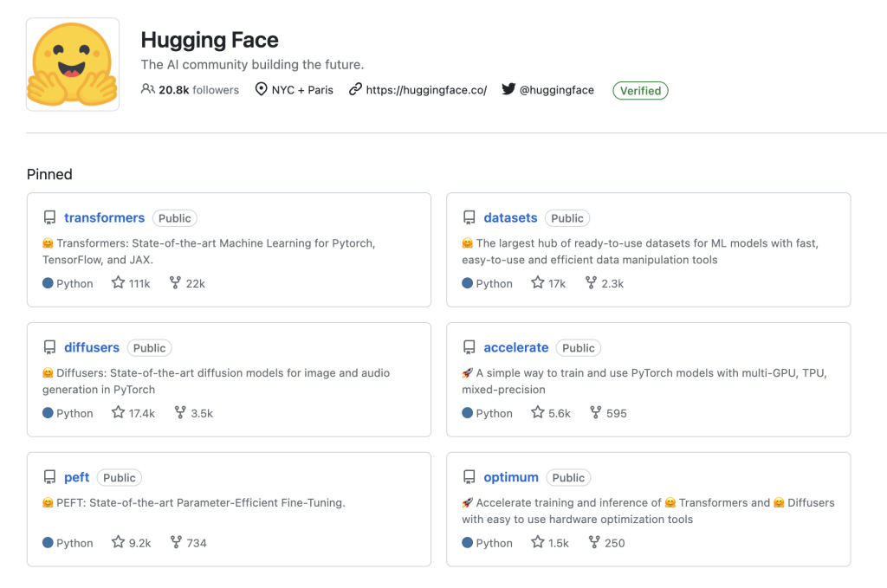Open the datasets repository
This screenshot has width=887, height=588.
510,217
